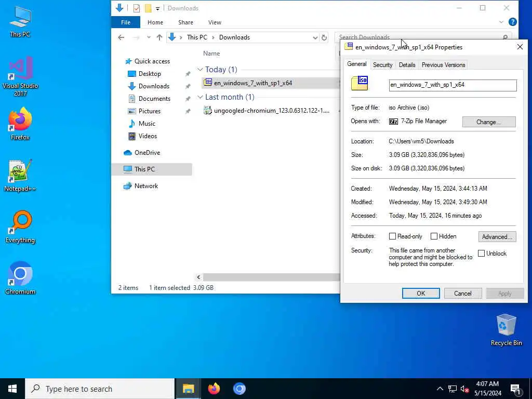The width and height of the screenshot is (532, 399).
Task: Enable the Read-only attribute checkbox
Action: (392, 236)
